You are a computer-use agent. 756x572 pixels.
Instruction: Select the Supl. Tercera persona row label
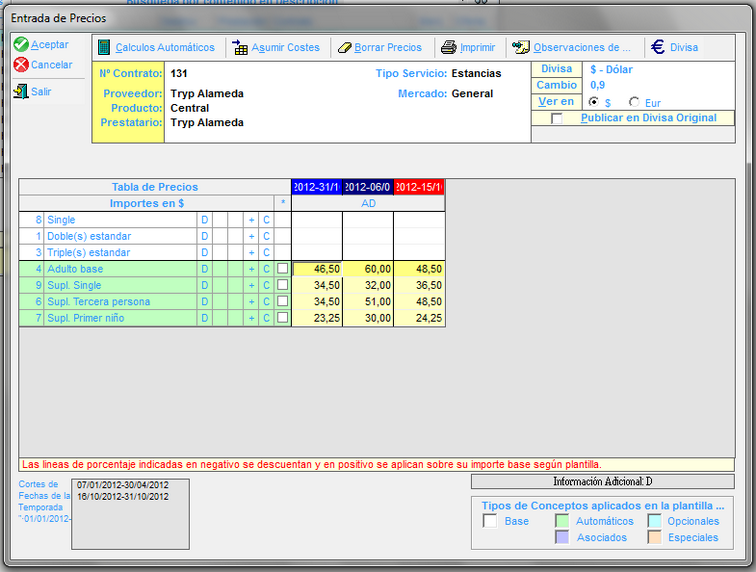click(99, 302)
